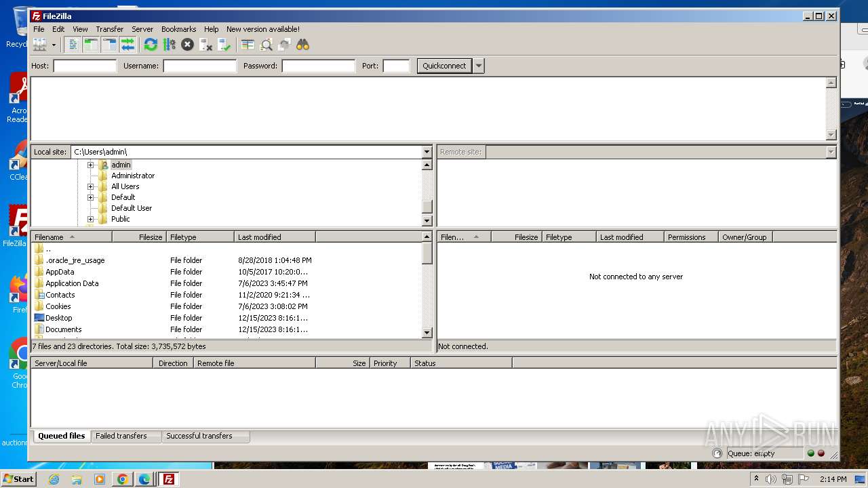The width and height of the screenshot is (868, 488).
Task: Click the Windows Start button
Action: click(x=18, y=479)
